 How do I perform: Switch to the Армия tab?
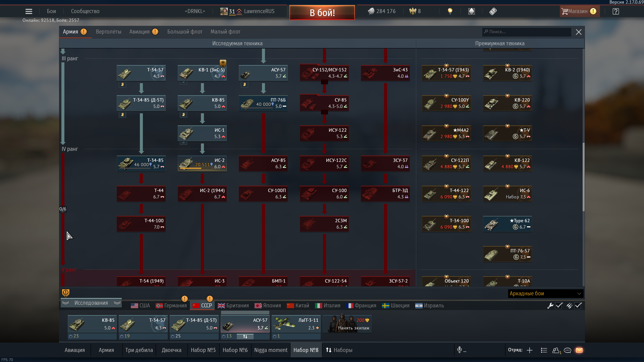click(x=75, y=32)
